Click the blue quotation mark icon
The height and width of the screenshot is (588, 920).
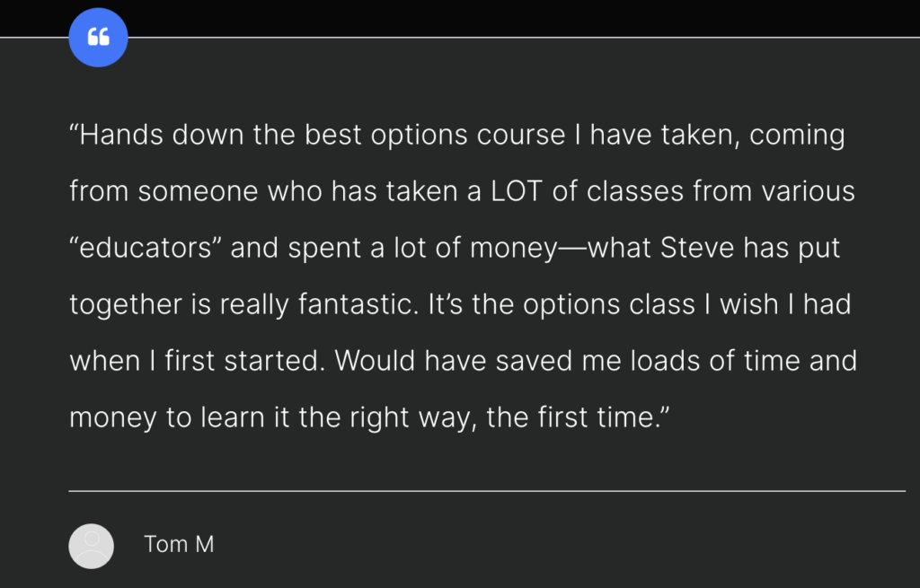[98, 38]
